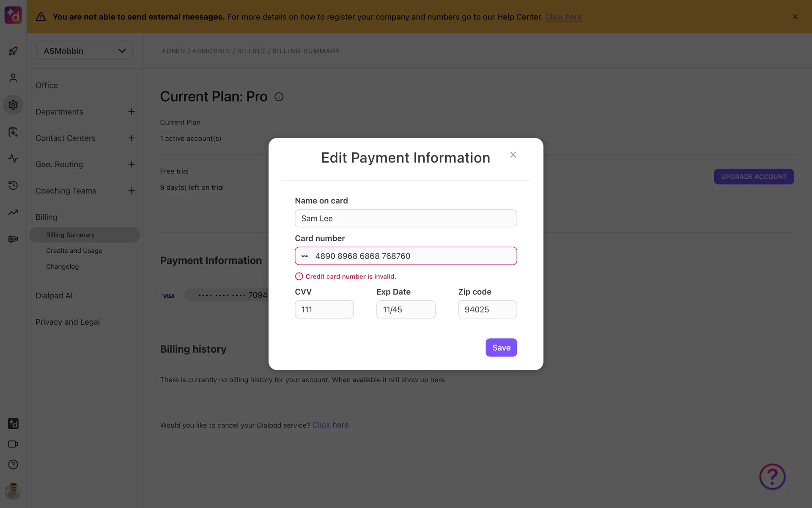Click the call history clock icon
812x508 pixels.
[x=13, y=185]
